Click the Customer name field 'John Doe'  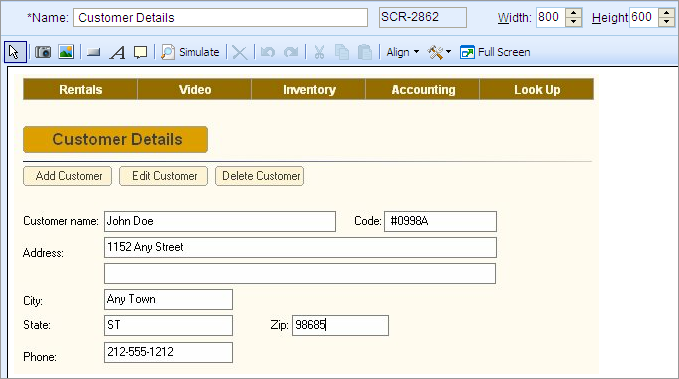point(220,221)
